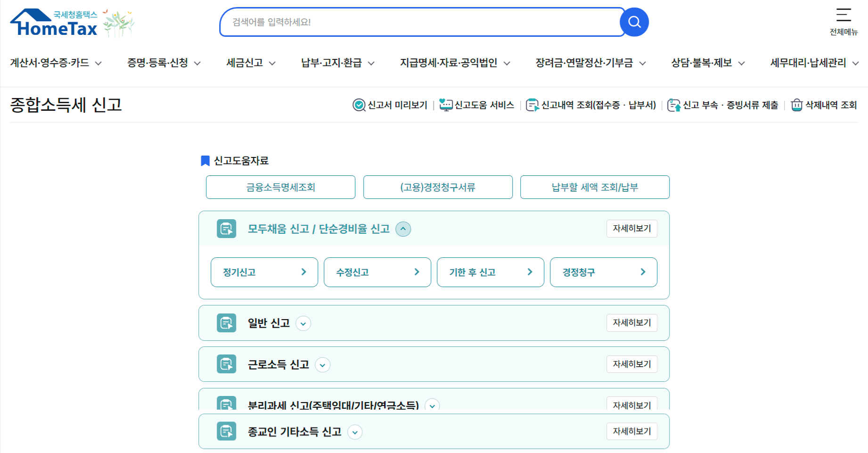Expand the 일반 신고 section

[x=303, y=323]
